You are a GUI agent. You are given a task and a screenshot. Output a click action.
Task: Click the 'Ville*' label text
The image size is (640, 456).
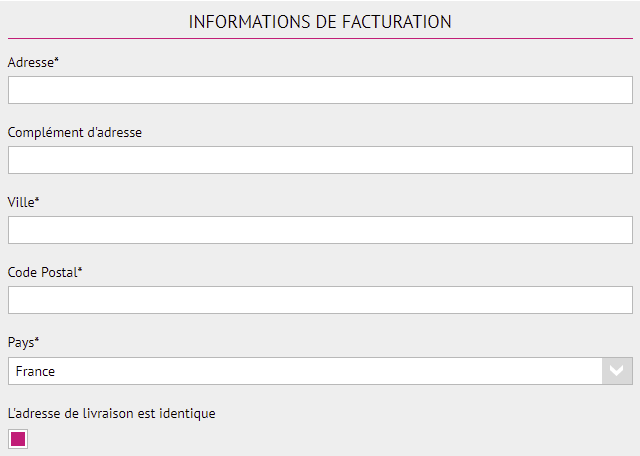23,202
